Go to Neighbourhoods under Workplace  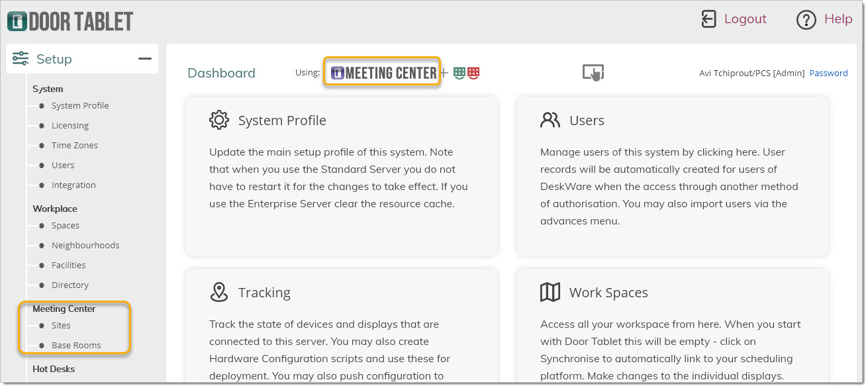point(85,245)
